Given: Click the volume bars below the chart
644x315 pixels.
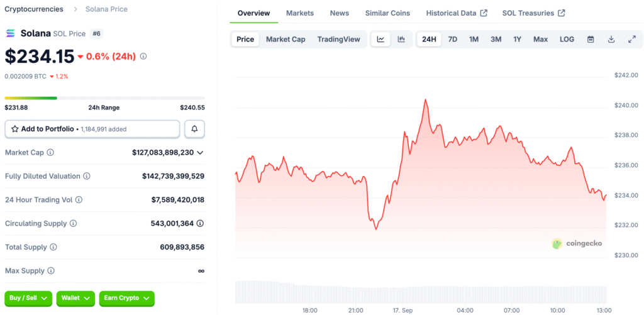Looking at the screenshot, I should point(421,292).
